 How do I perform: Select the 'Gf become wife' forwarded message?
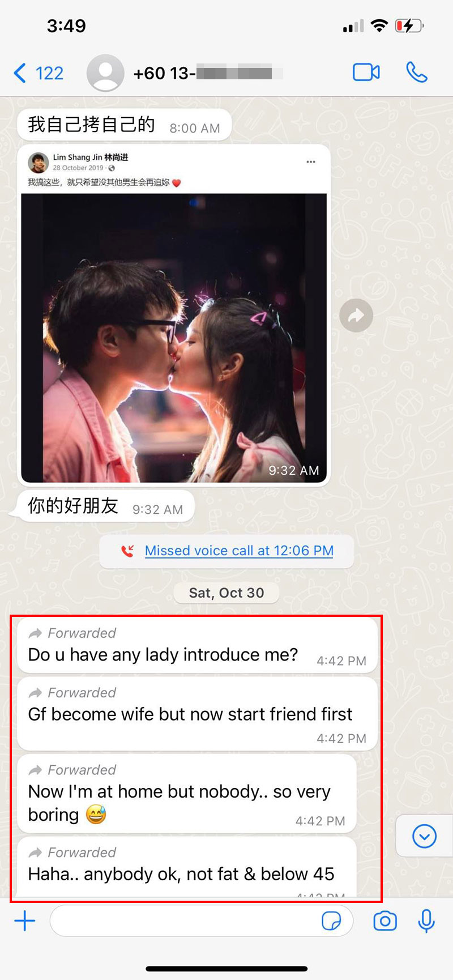(x=197, y=714)
